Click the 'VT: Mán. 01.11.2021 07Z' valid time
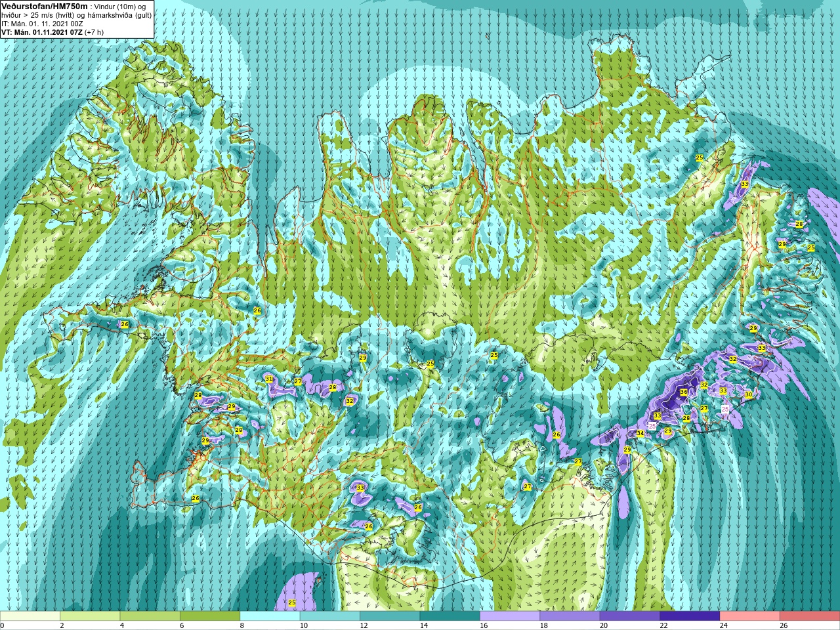The image size is (840, 630). click(41, 32)
